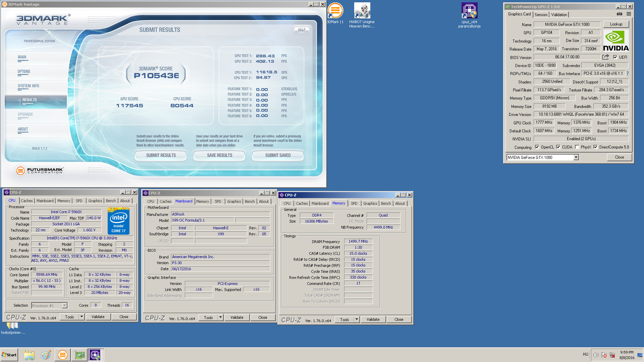Click the GPU name field NVIDIA GeForce GTX 1080

(567, 24)
